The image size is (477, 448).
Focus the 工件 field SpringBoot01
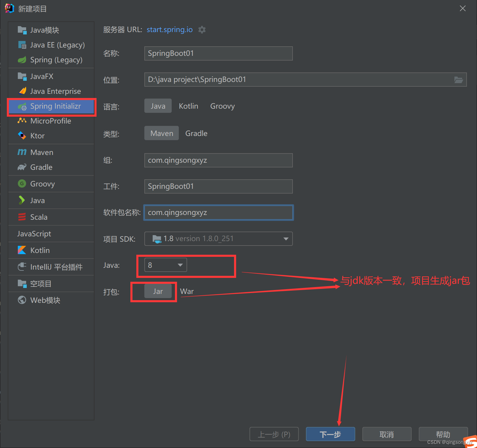219,186
